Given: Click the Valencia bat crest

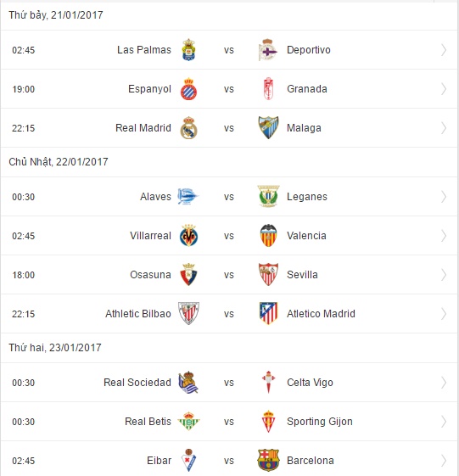Looking at the screenshot, I should (x=269, y=236).
